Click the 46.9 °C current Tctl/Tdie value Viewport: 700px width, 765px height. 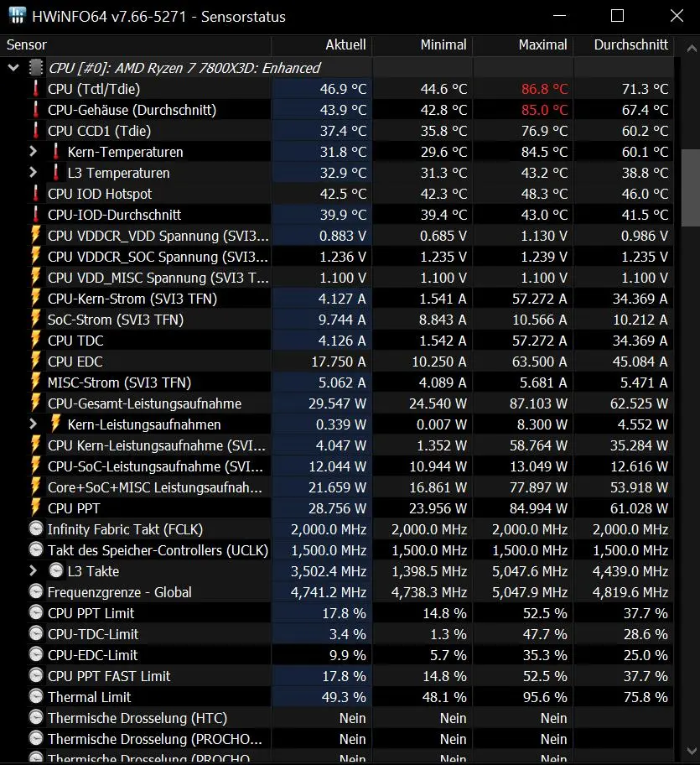pos(343,89)
